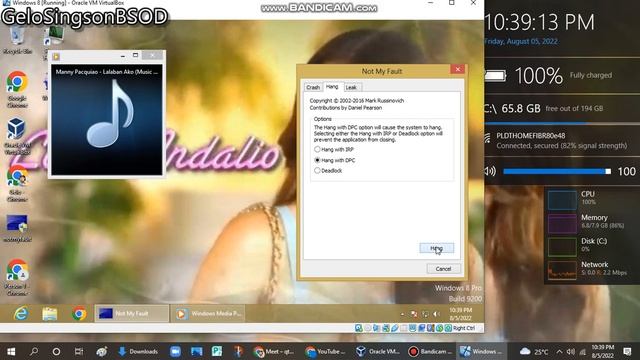Click the Memory usage graph in gadget
Image resolution: width=640 pixels, height=360 pixels.
(562, 224)
